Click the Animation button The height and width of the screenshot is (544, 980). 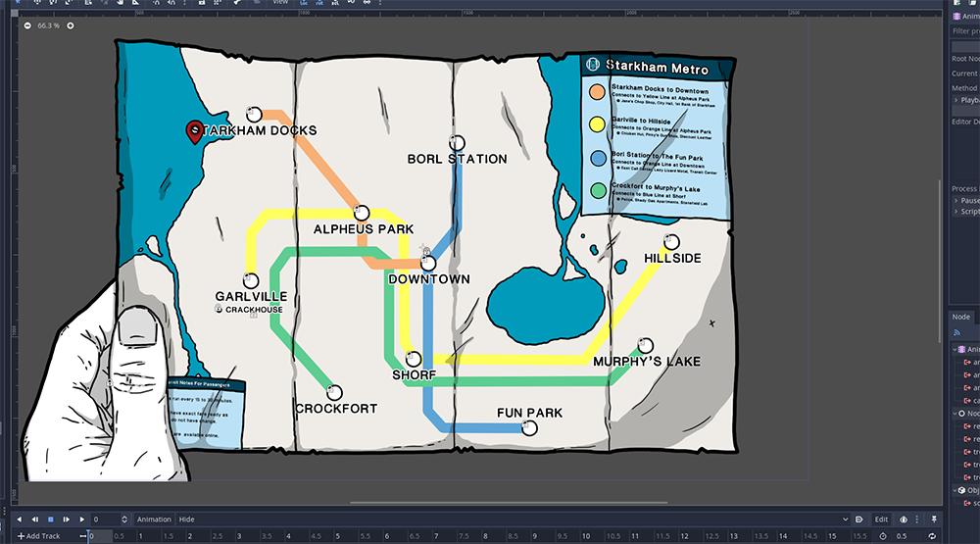click(x=154, y=519)
